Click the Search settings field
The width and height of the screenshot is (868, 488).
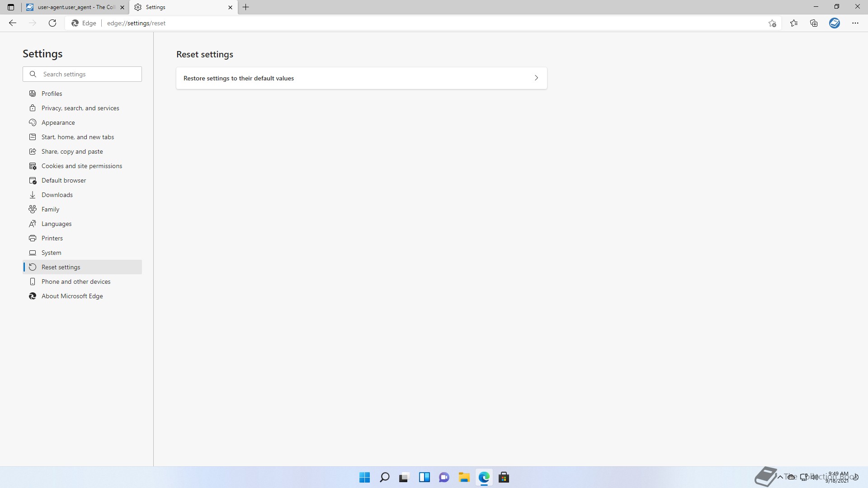pos(82,74)
